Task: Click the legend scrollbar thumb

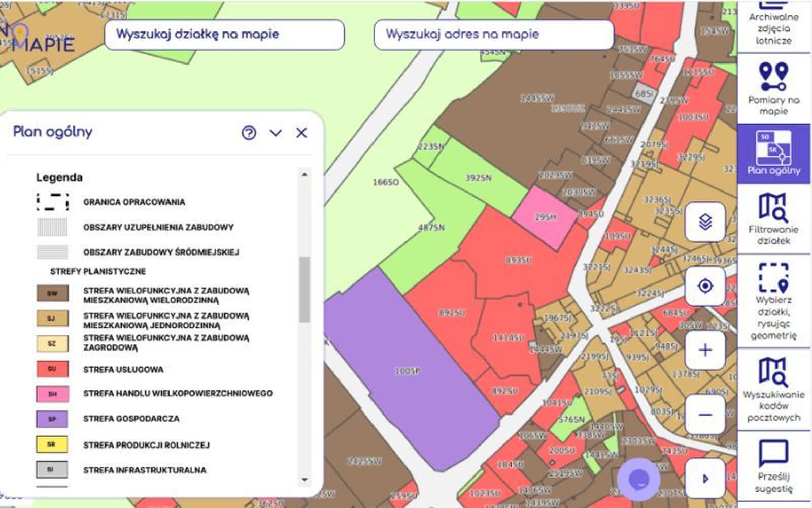Action: 304,289
